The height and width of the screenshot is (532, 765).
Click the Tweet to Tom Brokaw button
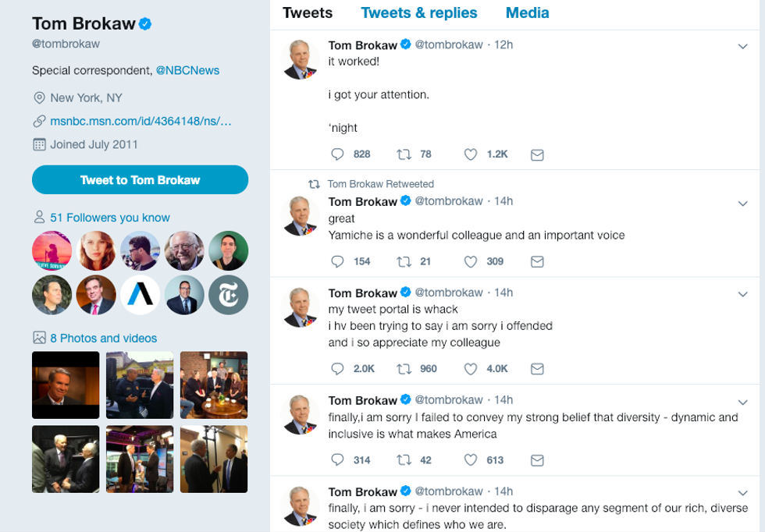[x=140, y=180]
